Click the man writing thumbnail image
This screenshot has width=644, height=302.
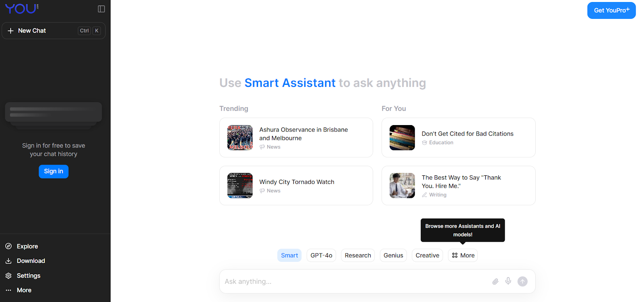coord(402,185)
